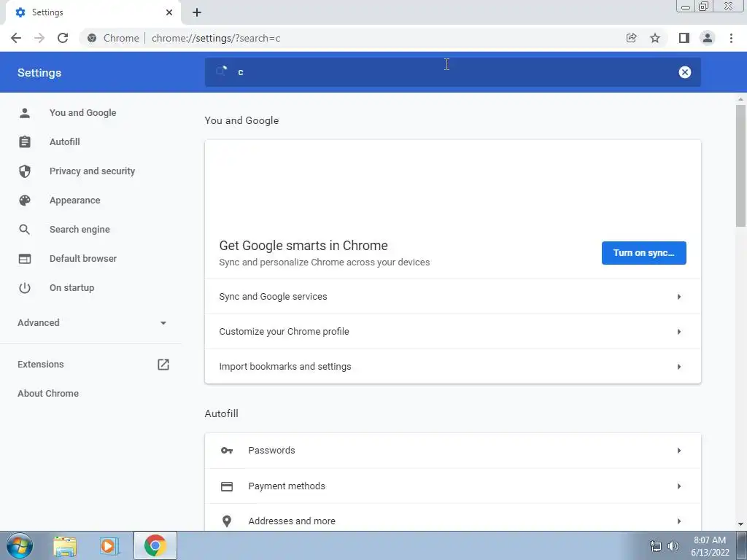Click the page vertical scrollbar thumb
This screenshot has height=560, width=747.
pyautogui.click(x=740, y=166)
